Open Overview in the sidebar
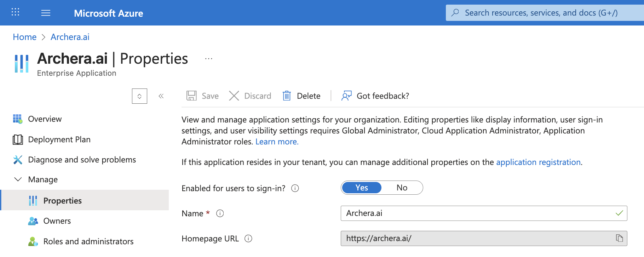 point(45,119)
